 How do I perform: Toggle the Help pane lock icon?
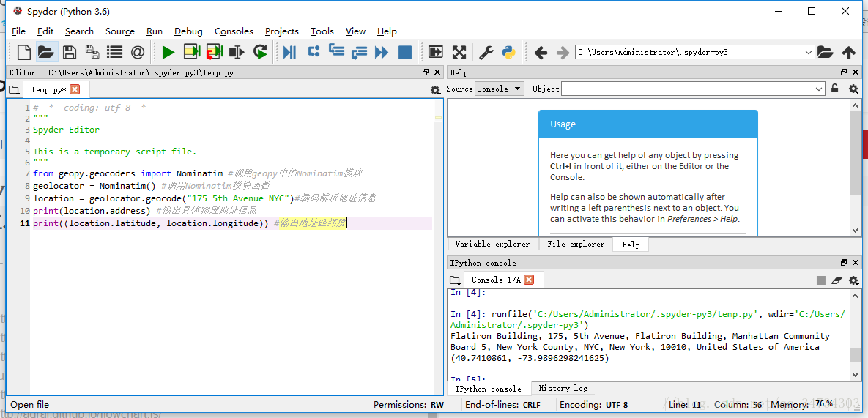point(835,89)
